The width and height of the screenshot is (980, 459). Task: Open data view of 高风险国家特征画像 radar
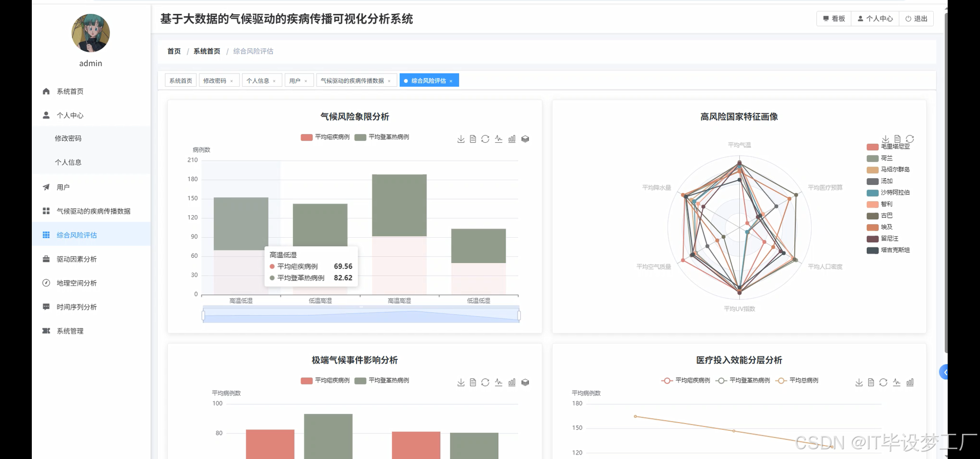coord(897,139)
